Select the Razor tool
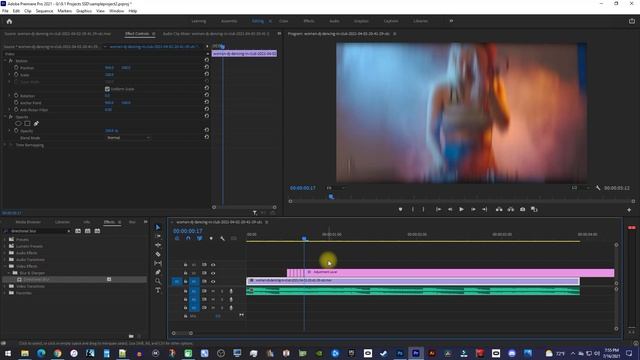The image size is (640, 360). click(158, 254)
